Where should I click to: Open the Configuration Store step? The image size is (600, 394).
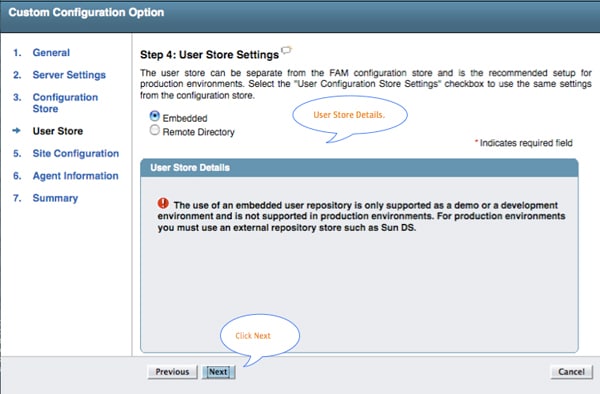(x=65, y=103)
